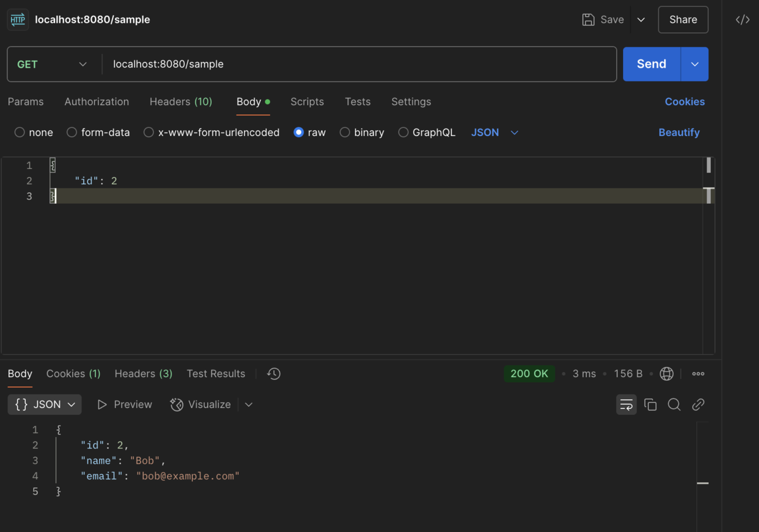Open the Tests tab
This screenshot has width=759, height=532.
tap(357, 102)
